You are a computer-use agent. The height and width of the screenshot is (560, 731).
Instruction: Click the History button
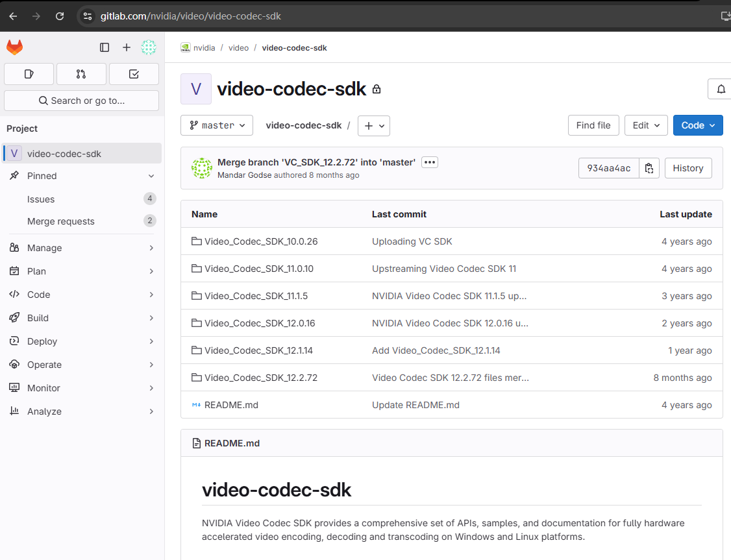688,168
